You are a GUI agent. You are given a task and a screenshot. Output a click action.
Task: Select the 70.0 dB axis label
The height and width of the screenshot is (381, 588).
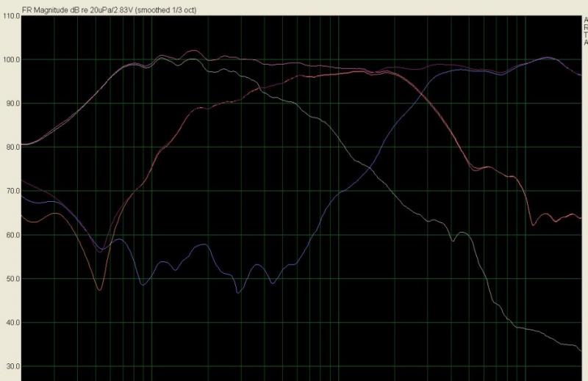click(13, 191)
